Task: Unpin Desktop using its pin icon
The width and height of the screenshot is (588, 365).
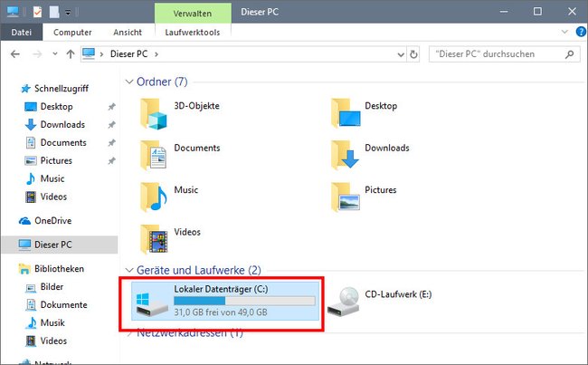Action: pyautogui.click(x=112, y=107)
